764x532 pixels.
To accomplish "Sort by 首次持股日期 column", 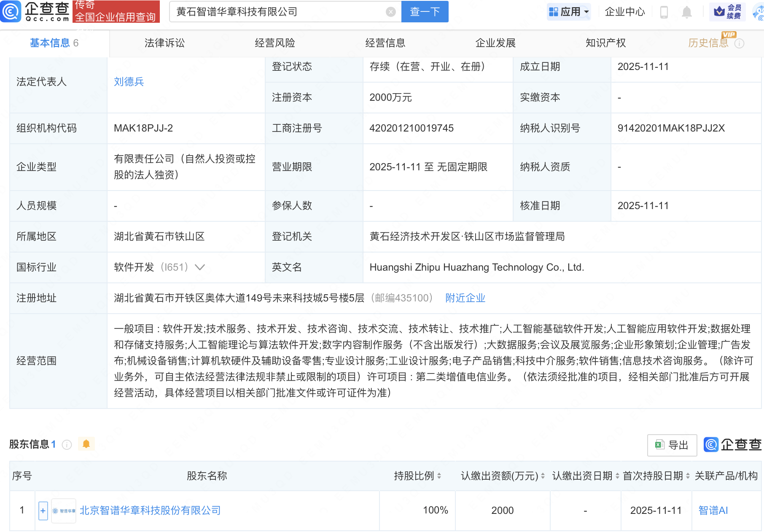I will 688,476.
